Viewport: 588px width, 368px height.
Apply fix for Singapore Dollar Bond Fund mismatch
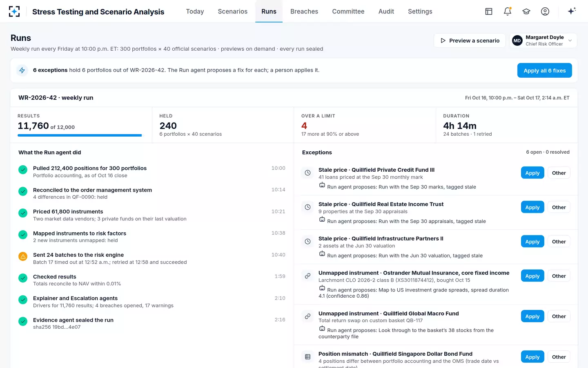tap(532, 357)
